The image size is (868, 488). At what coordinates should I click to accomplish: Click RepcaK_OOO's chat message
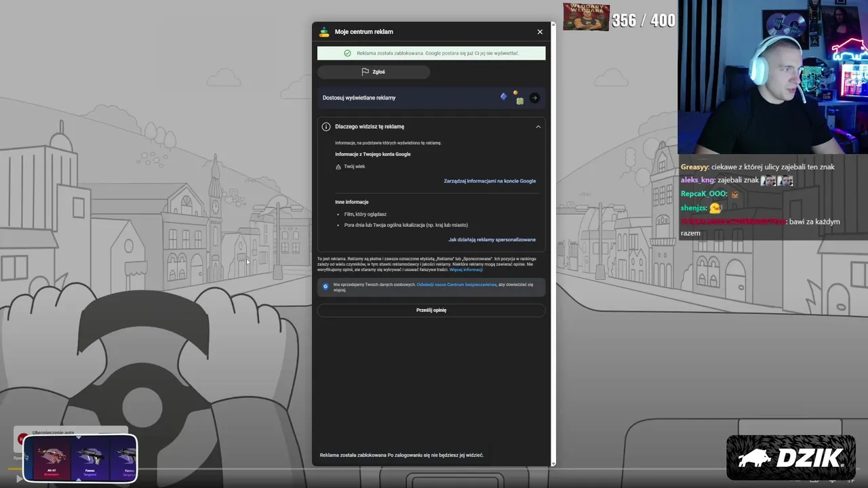[x=710, y=194]
